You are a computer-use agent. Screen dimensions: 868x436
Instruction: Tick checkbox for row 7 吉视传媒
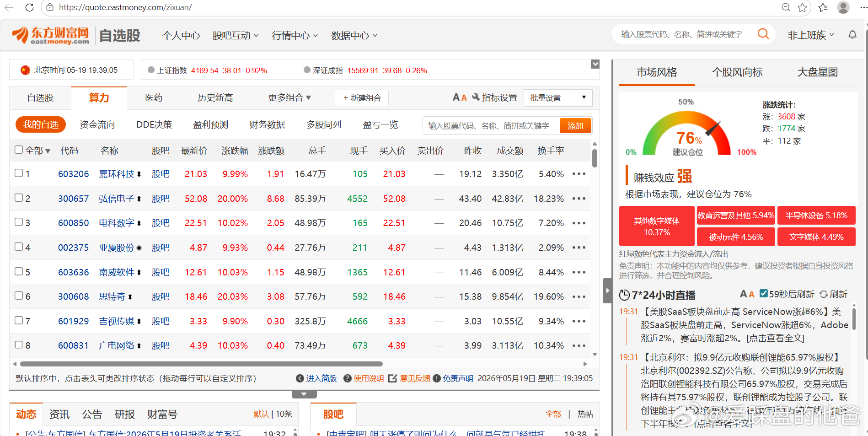click(19, 320)
